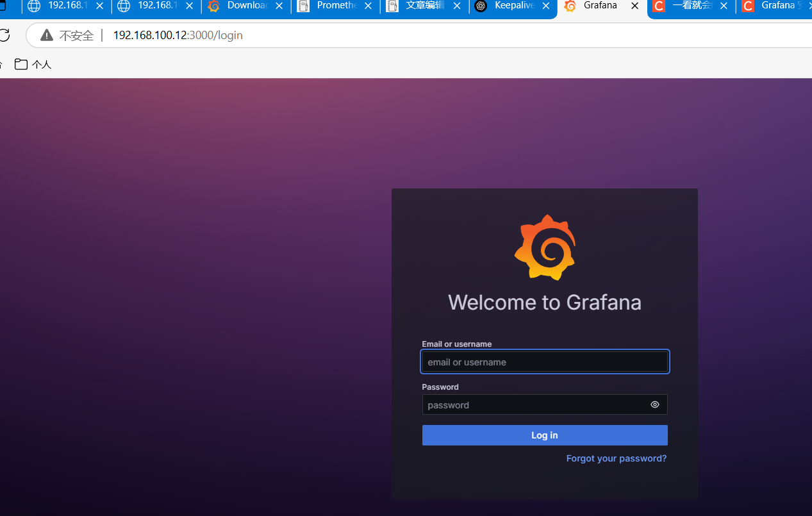The width and height of the screenshot is (812, 516).
Task: Click the Keepalive tab's ChatGPT favicon
Action: point(481,6)
